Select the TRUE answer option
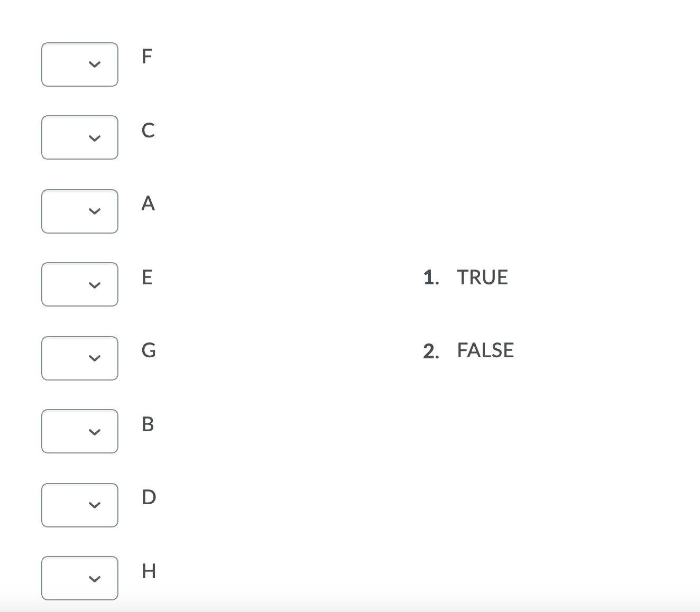Viewport: 700px width, 612px height. click(482, 277)
